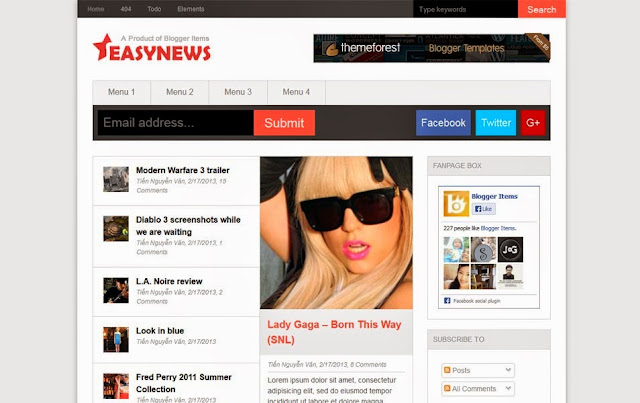Open the letter S fan profile picture
Screen dimensions: 640x403
pos(483,249)
